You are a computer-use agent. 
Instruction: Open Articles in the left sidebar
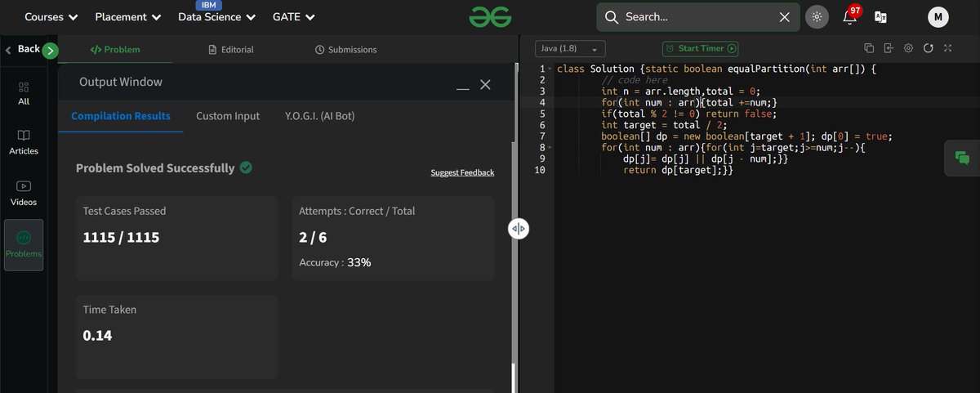[x=24, y=142]
